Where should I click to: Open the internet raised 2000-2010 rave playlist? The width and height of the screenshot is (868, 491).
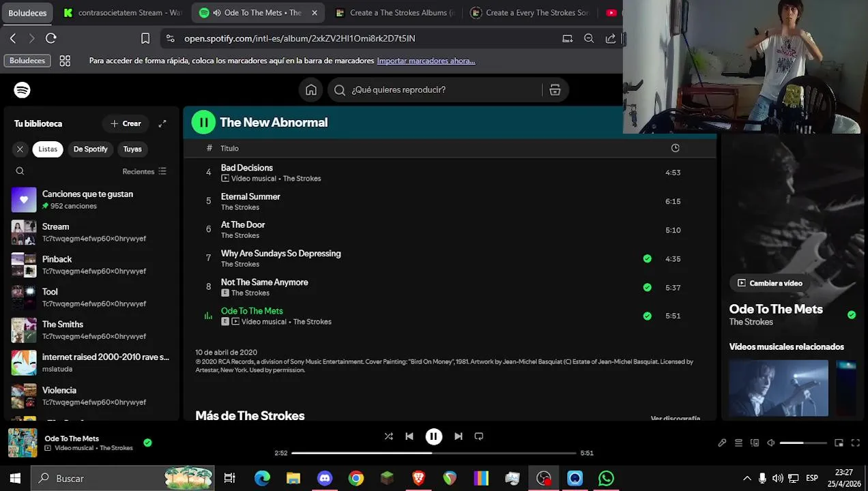[91, 363]
